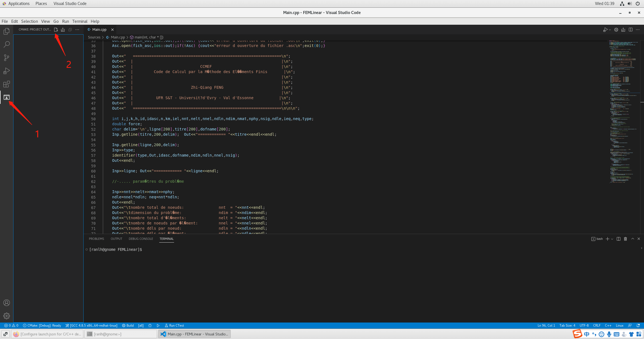Select the bash terminal instance
This screenshot has height=339, width=644.
[597, 239]
